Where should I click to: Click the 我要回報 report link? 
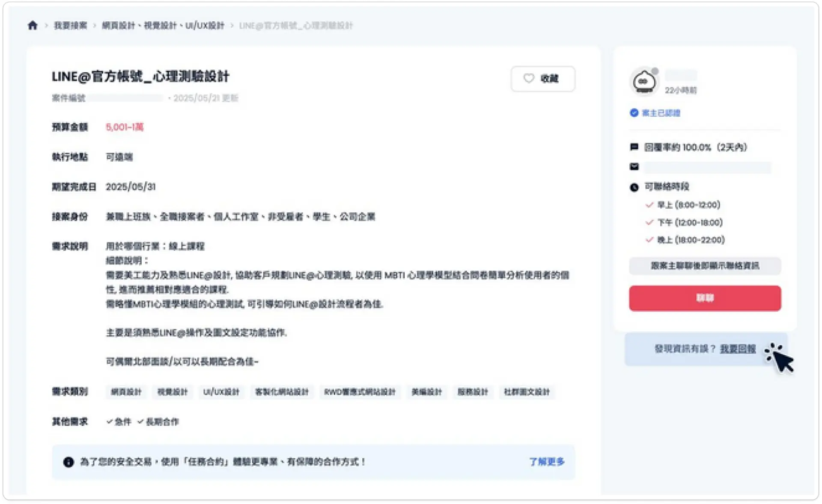[738, 349]
